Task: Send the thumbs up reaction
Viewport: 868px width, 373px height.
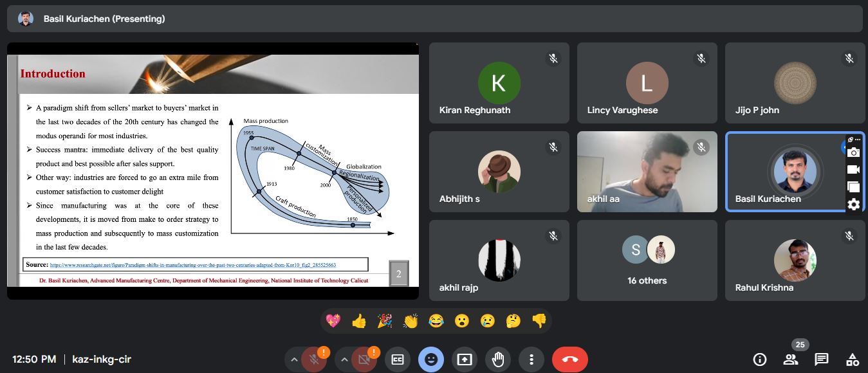Action: (x=359, y=321)
